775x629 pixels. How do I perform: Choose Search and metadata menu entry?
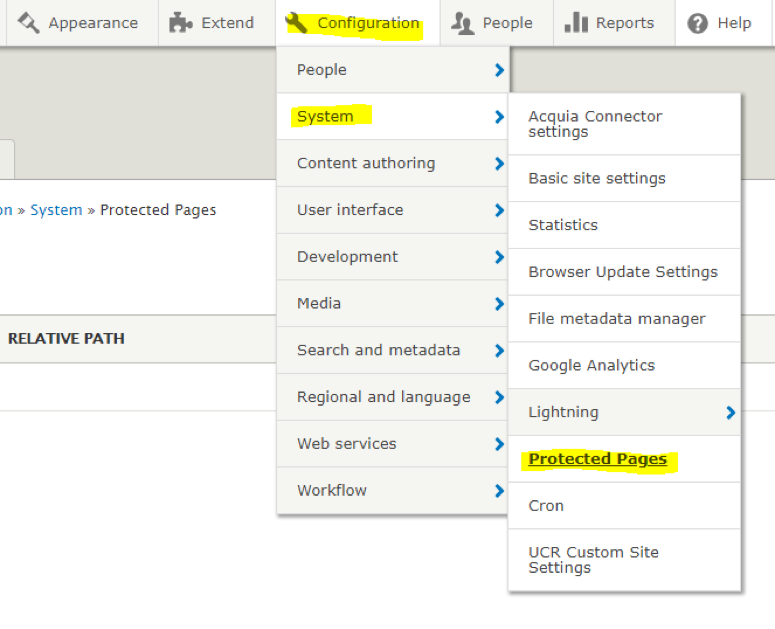(392, 350)
